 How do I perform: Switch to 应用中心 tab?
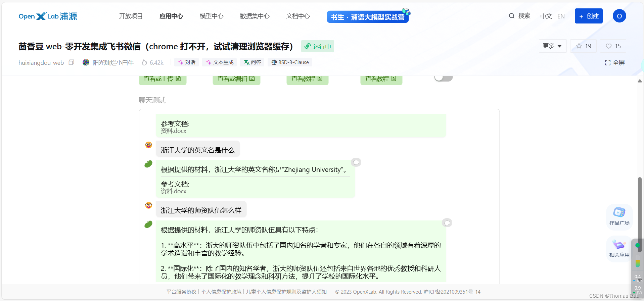tap(171, 16)
